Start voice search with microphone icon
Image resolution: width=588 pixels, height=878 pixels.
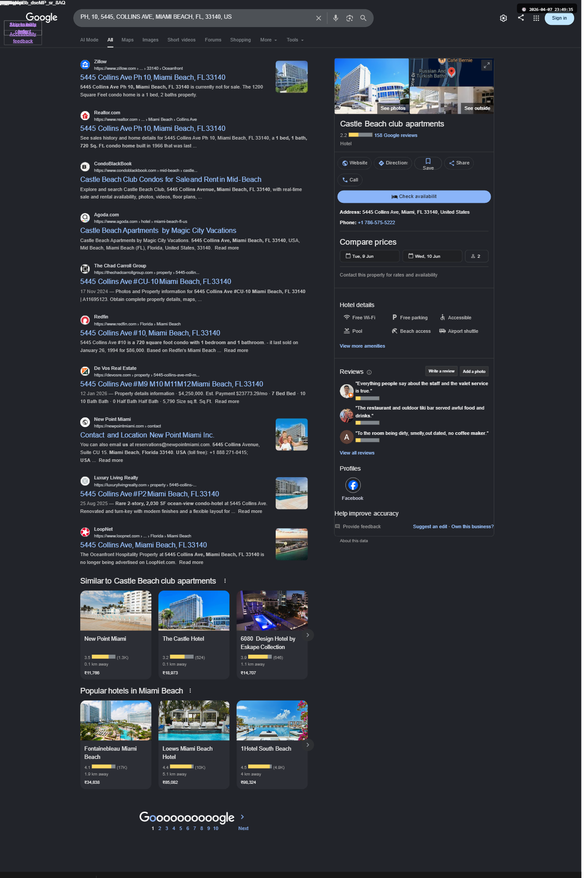335,18
